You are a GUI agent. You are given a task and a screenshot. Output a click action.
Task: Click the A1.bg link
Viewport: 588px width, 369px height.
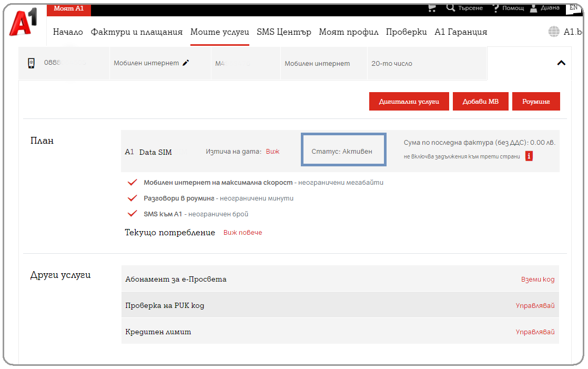(573, 32)
